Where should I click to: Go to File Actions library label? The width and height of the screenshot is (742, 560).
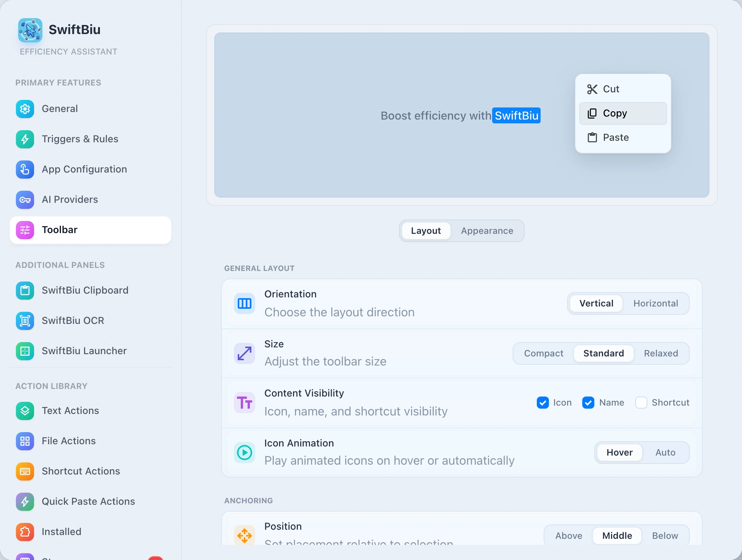pyautogui.click(x=69, y=441)
